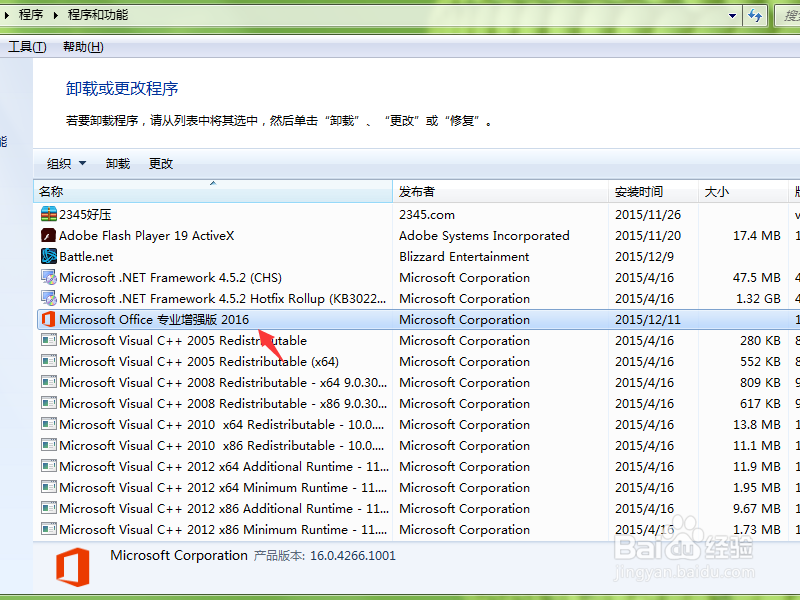
Task: Select Visual C++ 2012 x86 Additional Runtime
Action: click(224, 508)
